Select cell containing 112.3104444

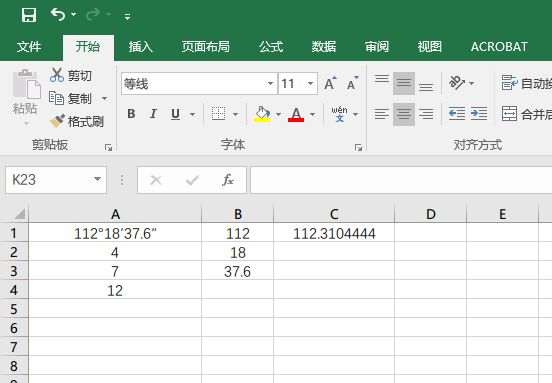(x=334, y=233)
